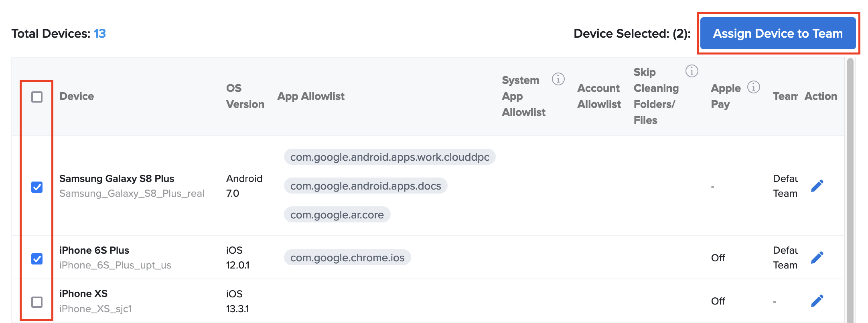Click the com.google.chrome.ios allowlist tag
868x323 pixels.
(x=347, y=258)
